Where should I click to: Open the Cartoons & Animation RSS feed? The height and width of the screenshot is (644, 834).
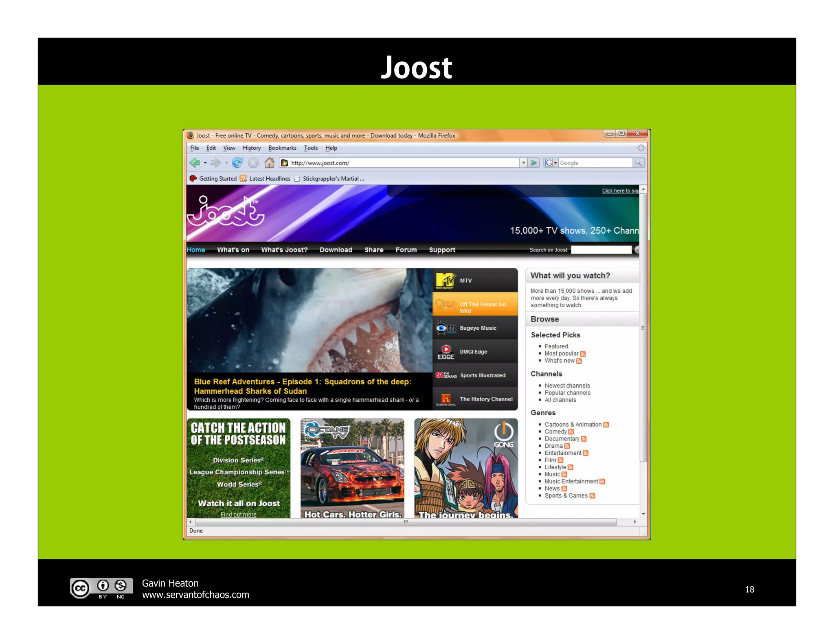[606, 425]
